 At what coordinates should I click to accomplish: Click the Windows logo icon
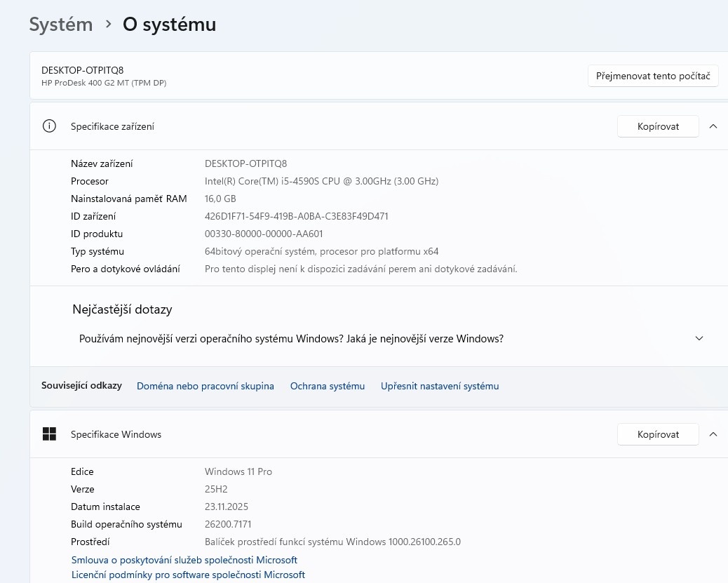(x=49, y=434)
